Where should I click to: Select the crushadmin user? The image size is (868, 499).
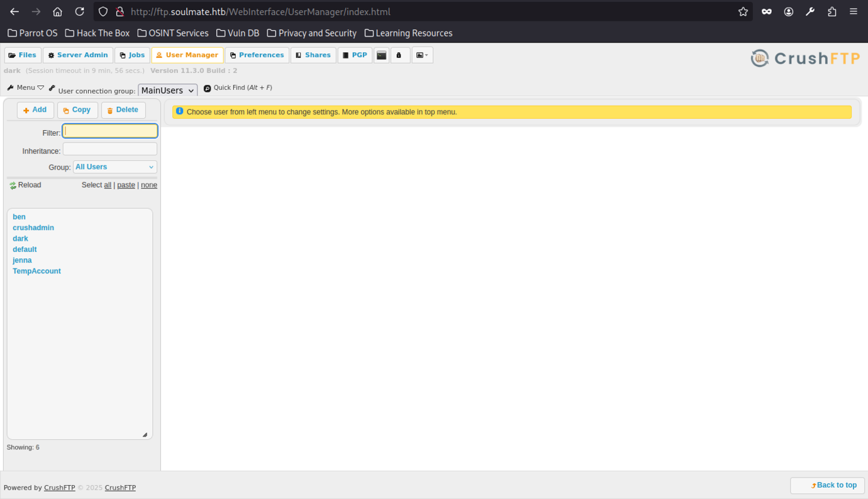pos(33,228)
